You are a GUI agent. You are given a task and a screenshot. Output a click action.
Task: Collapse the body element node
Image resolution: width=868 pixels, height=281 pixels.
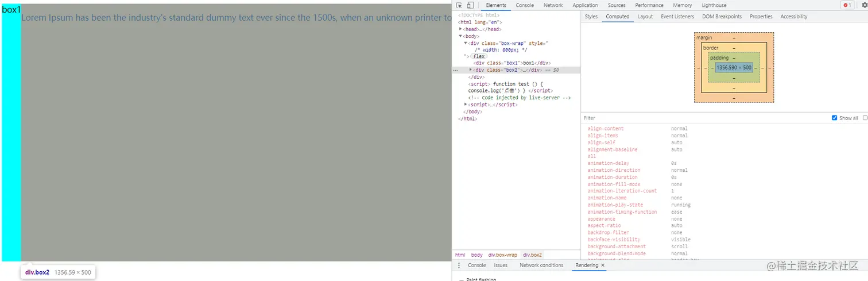(460, 36)
